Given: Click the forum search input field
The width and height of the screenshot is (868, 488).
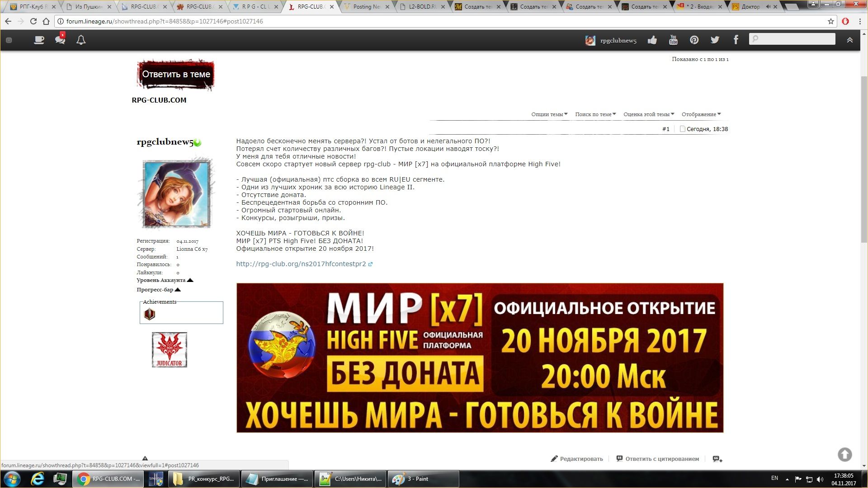Looking at the screenshot, I should [796, 39].
